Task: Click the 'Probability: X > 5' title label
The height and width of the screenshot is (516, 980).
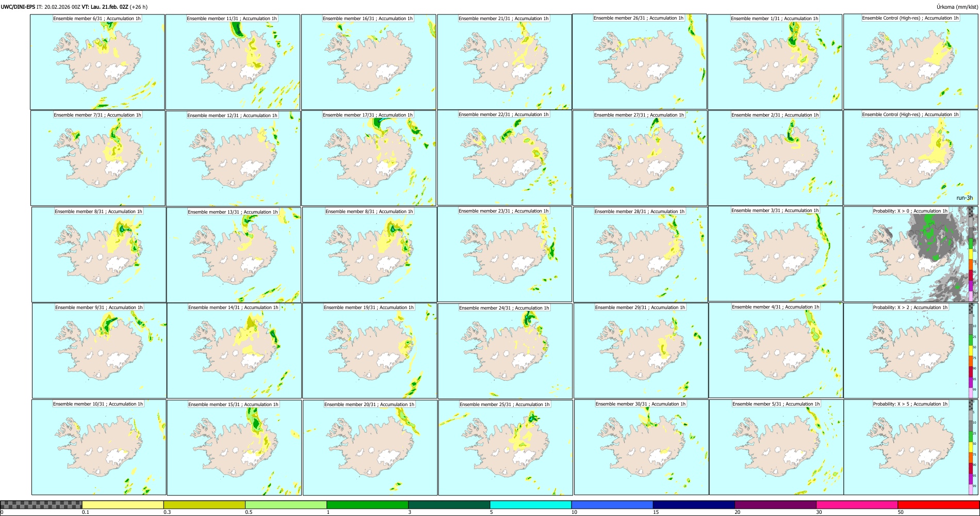Action: 910,404
